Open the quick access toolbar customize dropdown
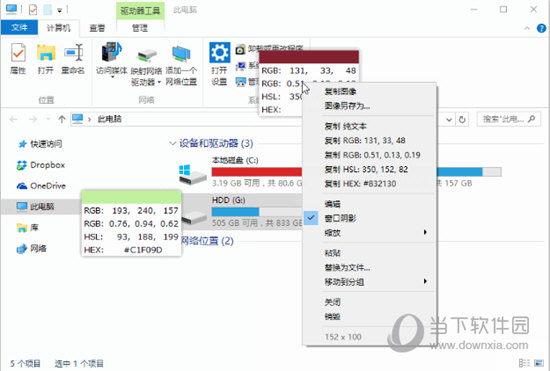Viewport: 550px width, 371px height. (60, 11)
